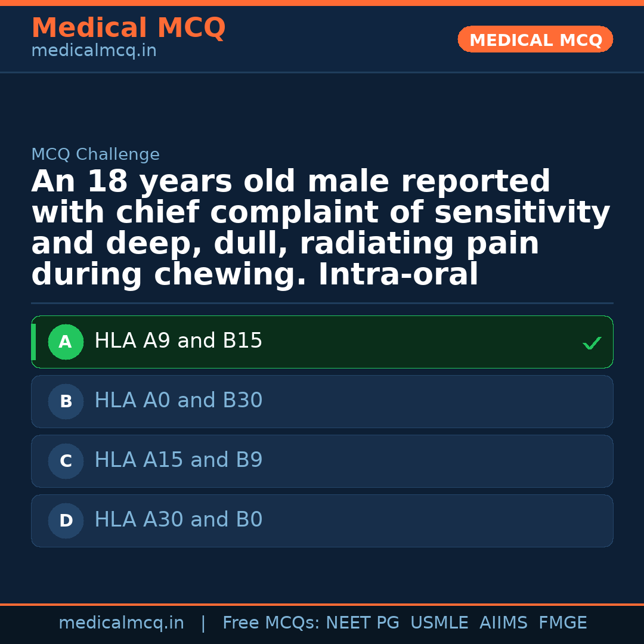644x644 pixels.
Task: Select answer option 'HLA A0 and B30'
Action: [x=322, y=401]
